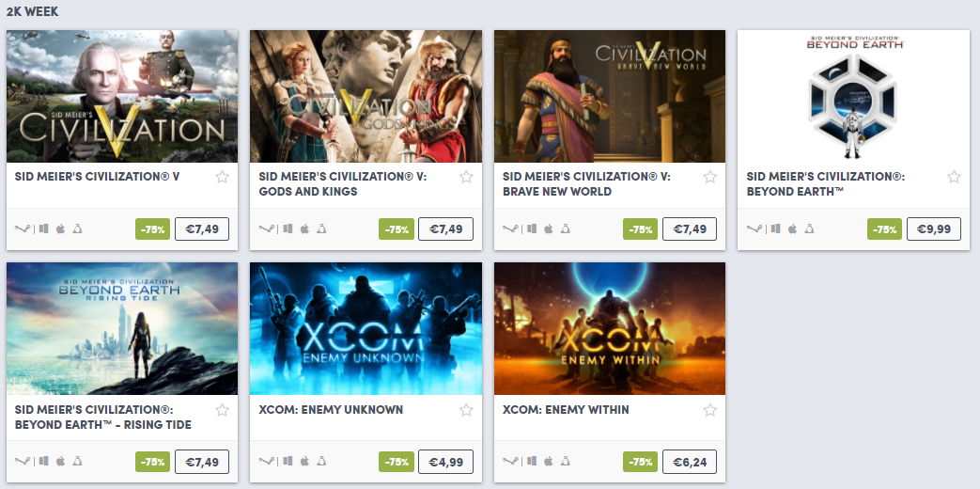Open the Beyond Earth Rising Tide cover image
The image size is (980, 489).
122,329
